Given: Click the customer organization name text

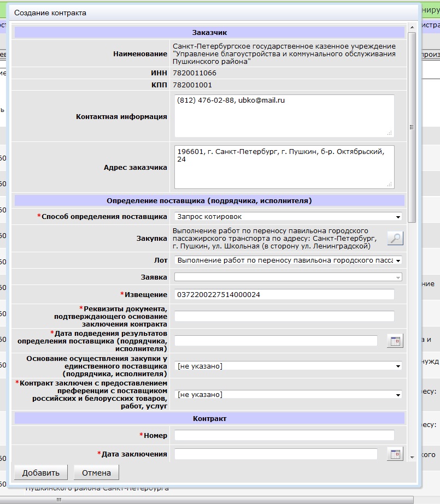Looking at the screenshot, I should 284,54.
